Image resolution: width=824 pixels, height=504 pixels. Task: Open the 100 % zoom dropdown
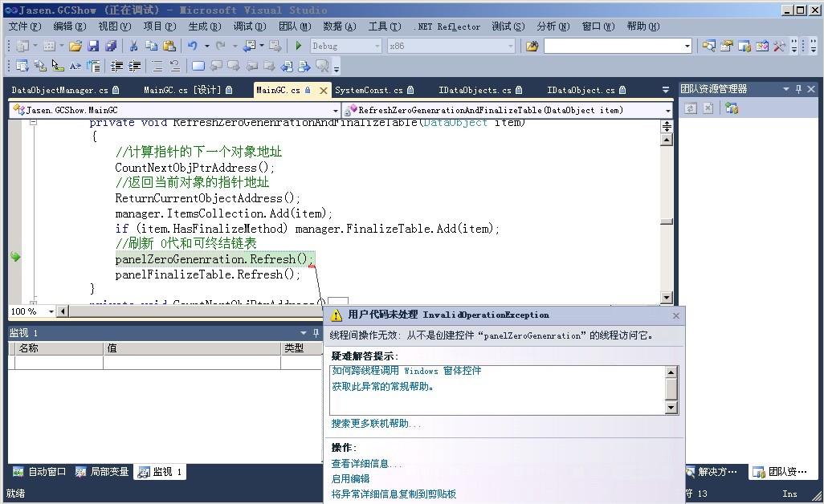(x=51, y=311)
